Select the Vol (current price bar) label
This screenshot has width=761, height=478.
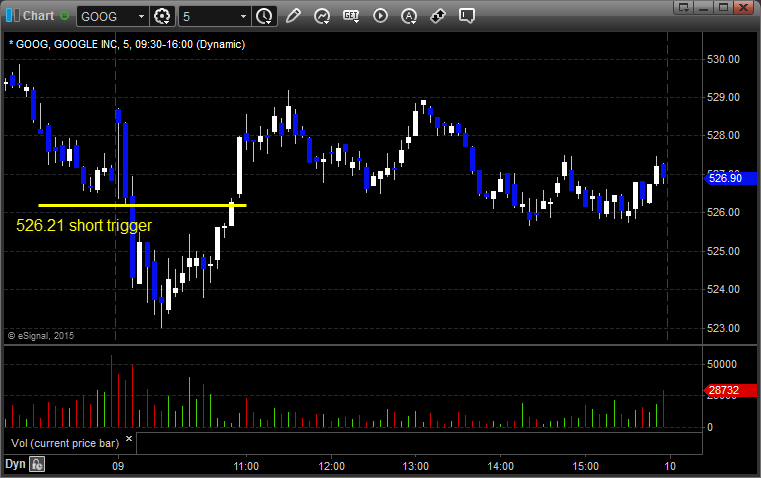point(65,443)
